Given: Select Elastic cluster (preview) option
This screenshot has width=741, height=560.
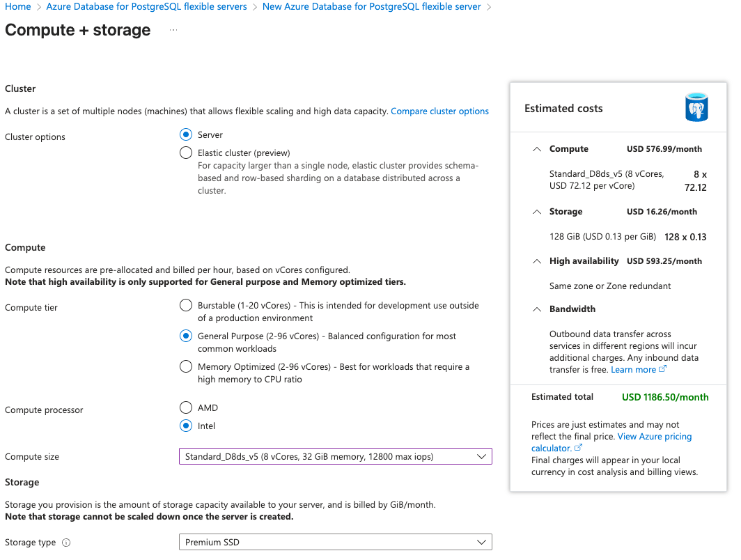Looking at the screenshot, I should pos(186,153).
